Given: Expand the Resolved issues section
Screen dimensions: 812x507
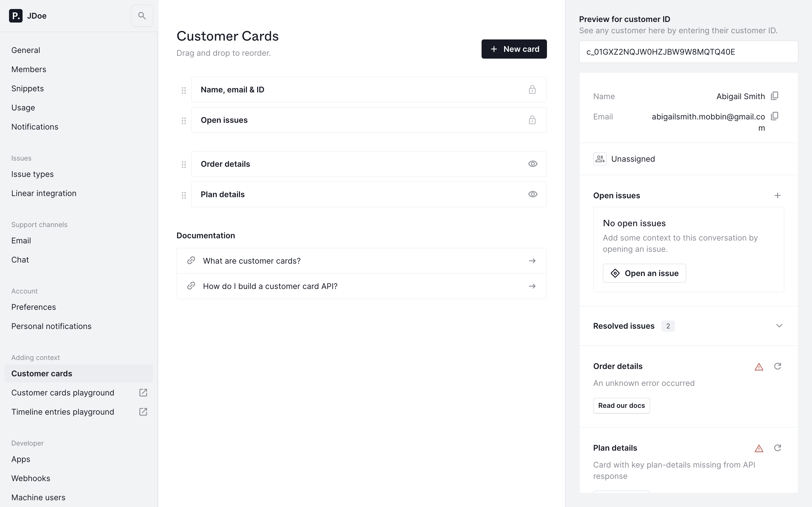Looking at the screenshot, I should click(x=779, y=326).
